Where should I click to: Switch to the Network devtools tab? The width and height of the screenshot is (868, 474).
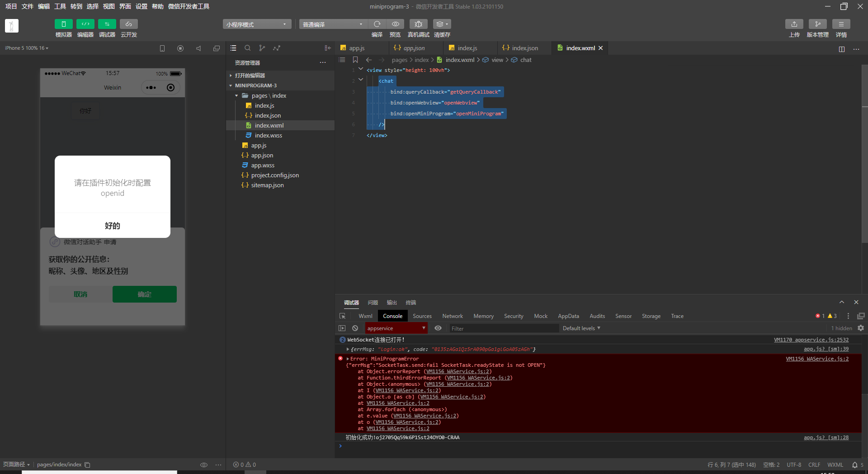(453, 316)
